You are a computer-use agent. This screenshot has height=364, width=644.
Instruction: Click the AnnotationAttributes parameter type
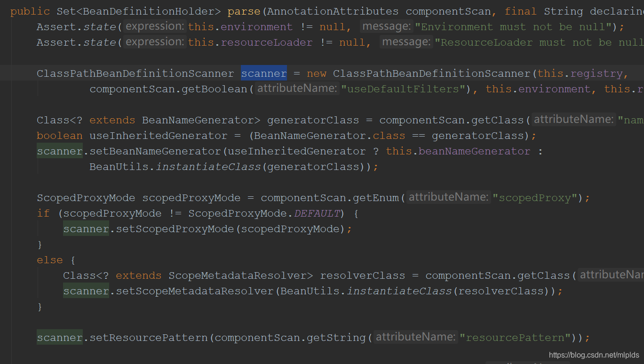pyautogui.click(x=333, y=11)
